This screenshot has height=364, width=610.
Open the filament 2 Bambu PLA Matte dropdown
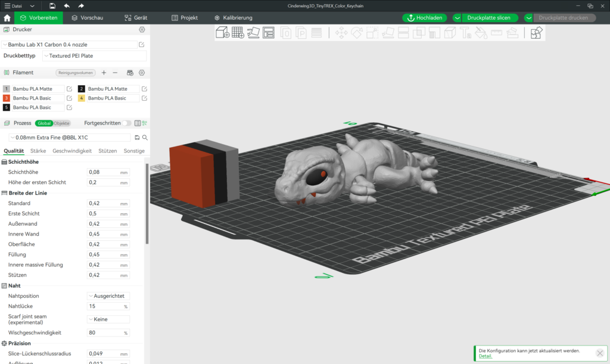pyautogui.click(x=113, y=89)
